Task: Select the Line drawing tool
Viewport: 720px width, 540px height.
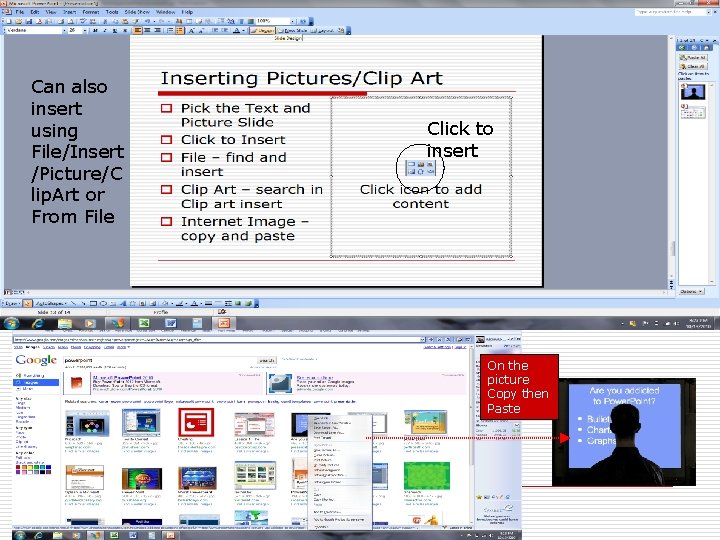Action: 73,304
